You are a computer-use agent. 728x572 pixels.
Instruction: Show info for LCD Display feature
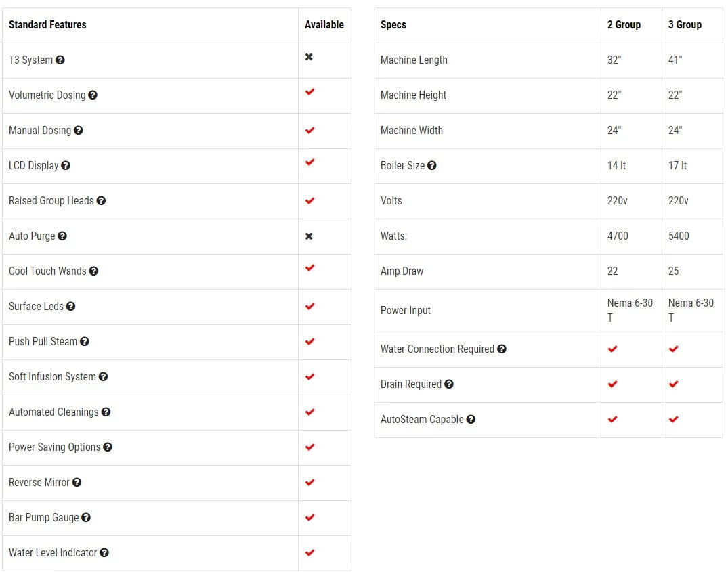coord(66,166)
